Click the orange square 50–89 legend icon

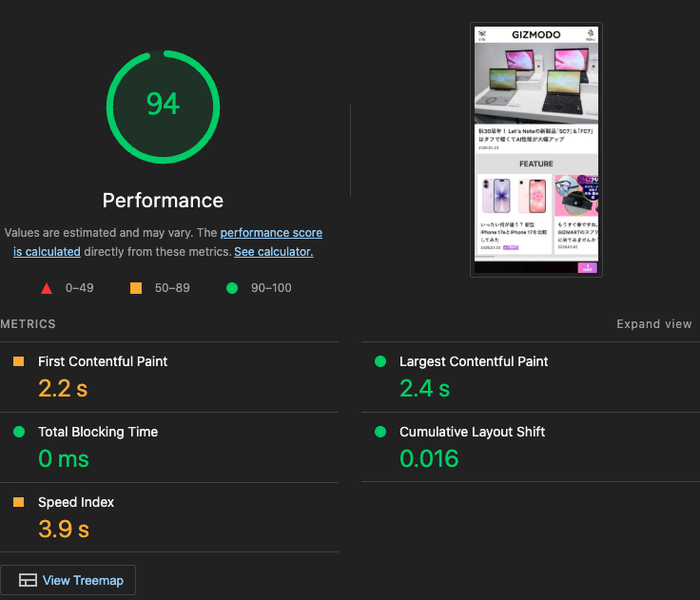click(136, 288)
